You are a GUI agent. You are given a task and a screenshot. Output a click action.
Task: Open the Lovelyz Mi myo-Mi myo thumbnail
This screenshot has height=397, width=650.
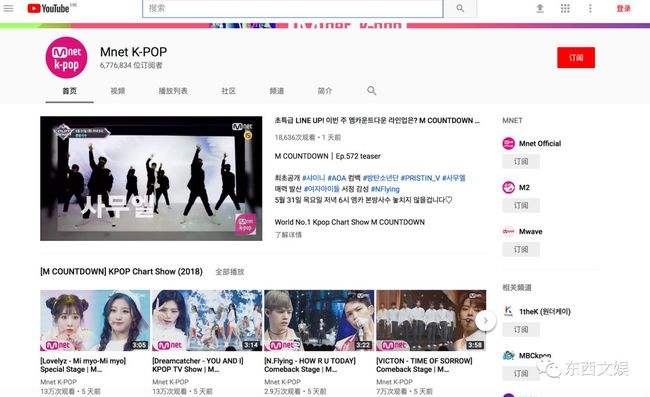pyautogui.click(x=95, y=320)
